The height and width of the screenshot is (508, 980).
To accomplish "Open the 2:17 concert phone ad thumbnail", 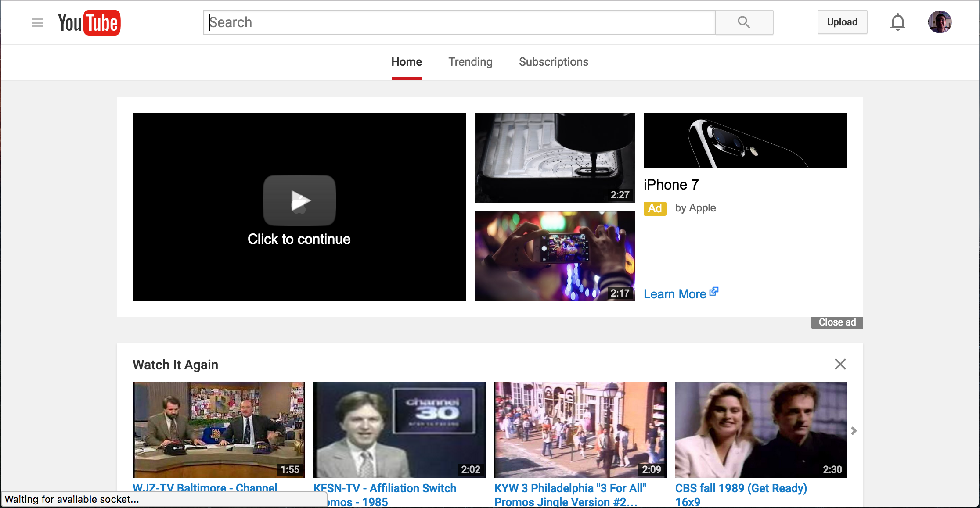I will tap(555, 256).
